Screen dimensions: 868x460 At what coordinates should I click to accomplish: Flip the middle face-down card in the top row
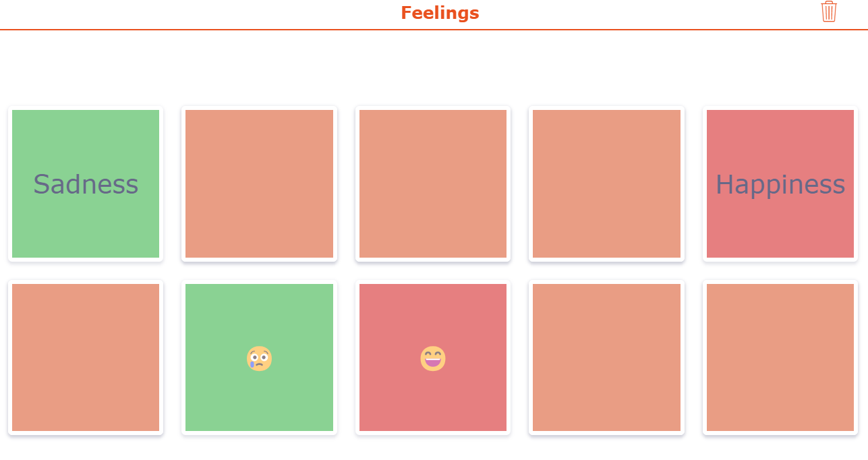pyautogui.click(x=433, y=183)
